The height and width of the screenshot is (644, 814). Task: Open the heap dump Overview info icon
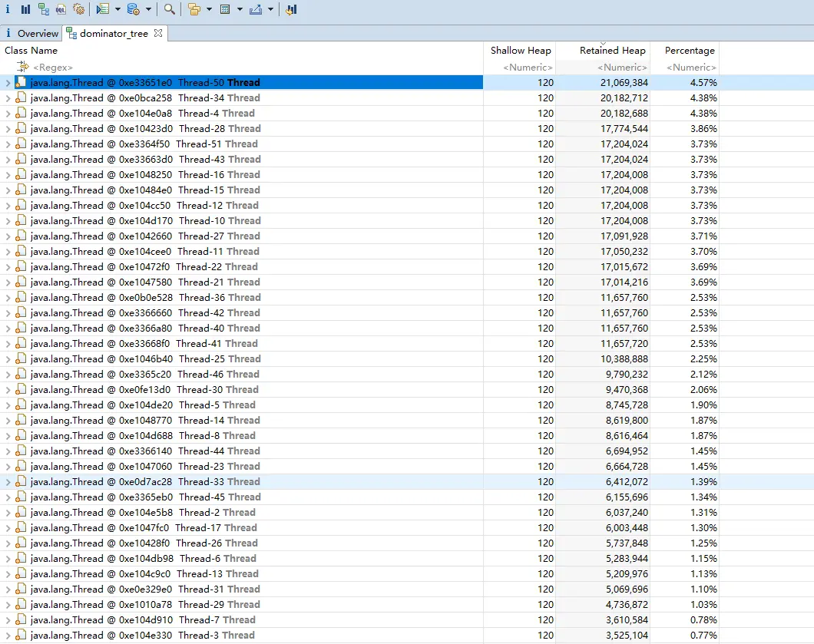click(x=8, y=9)
